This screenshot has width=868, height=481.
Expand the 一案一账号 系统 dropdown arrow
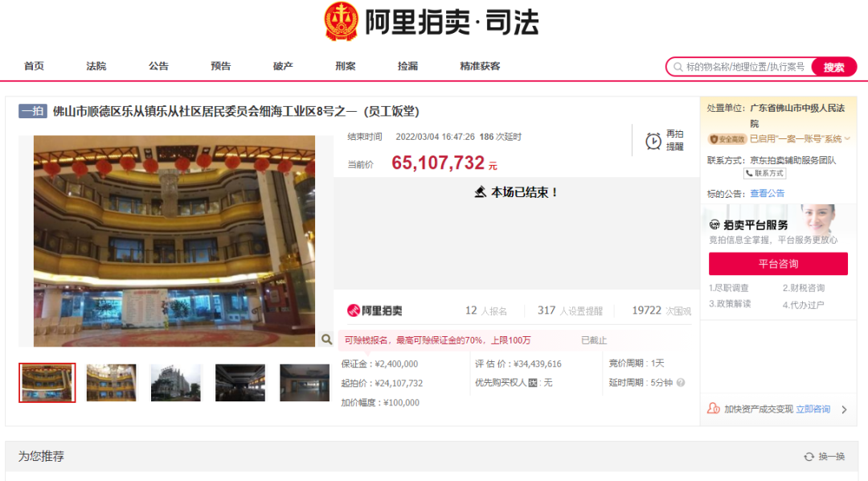point(847,139)
